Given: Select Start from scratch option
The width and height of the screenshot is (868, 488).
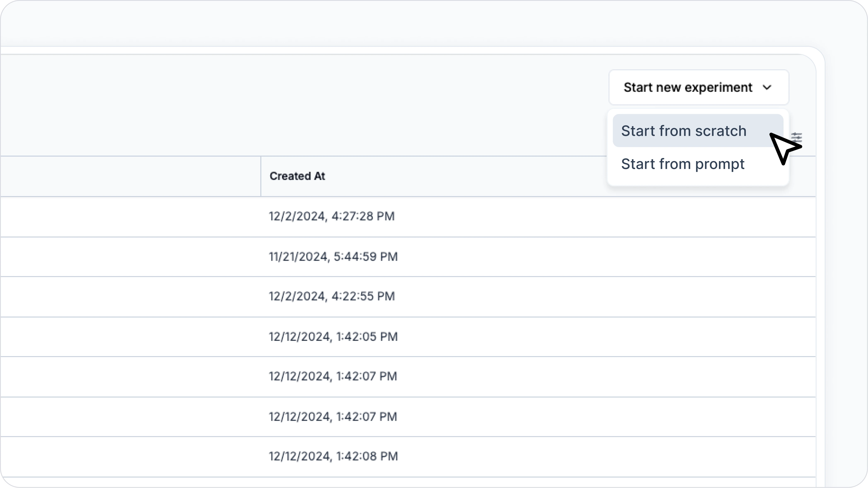Looking at the screenshot, I should click(684, 131).
